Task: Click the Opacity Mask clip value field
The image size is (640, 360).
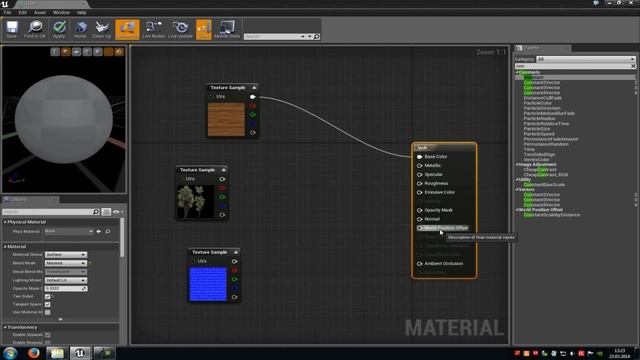Action: click(x=66, y=289)
